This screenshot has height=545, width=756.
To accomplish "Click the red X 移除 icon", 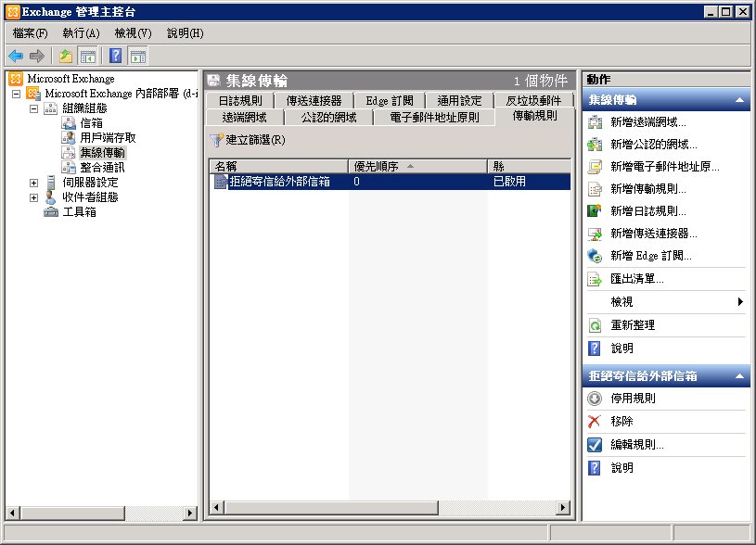I will [595, 422].
